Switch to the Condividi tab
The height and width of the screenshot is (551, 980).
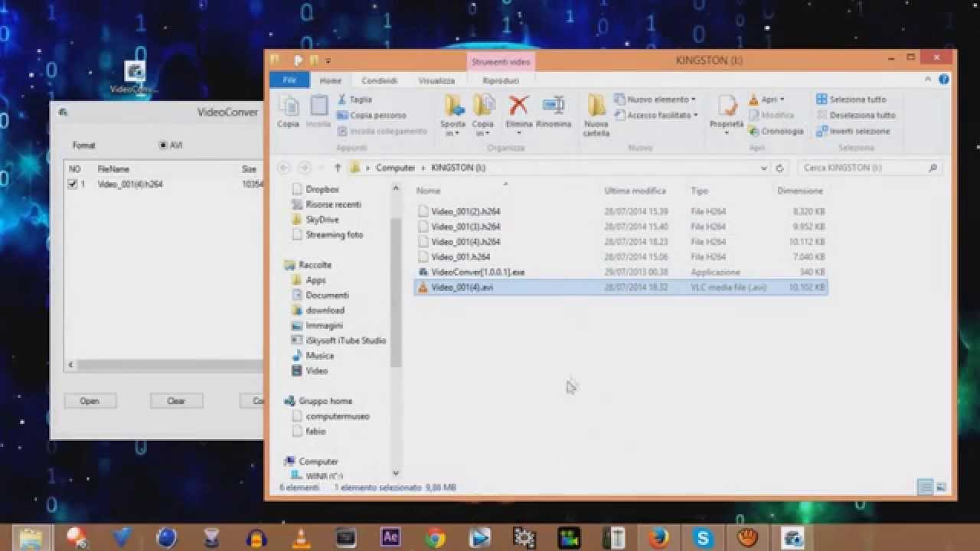pyautogui.click(x=380, y=80)
